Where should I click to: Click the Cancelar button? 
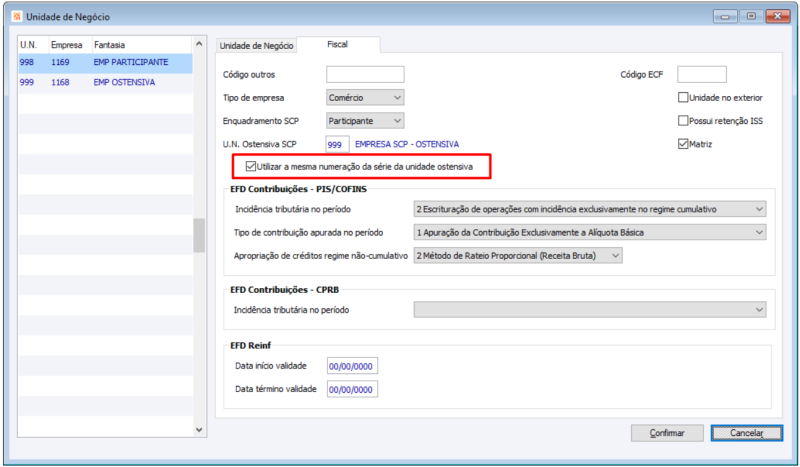746,433
